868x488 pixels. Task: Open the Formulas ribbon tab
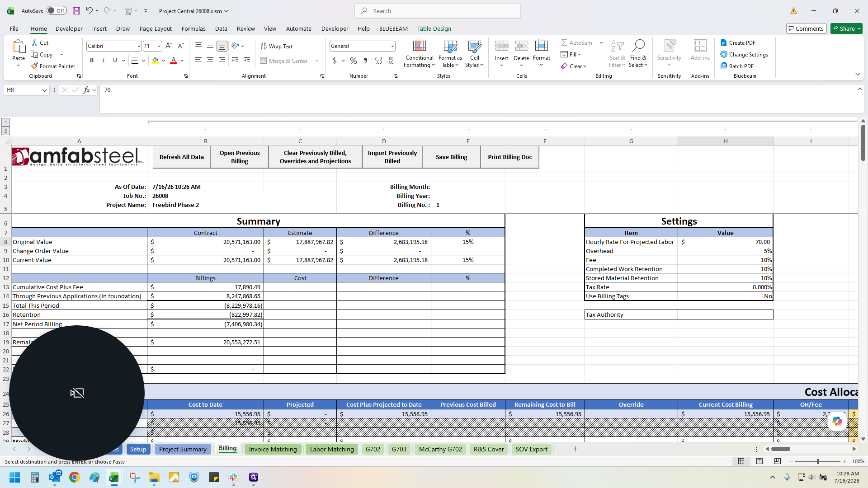[193, 28]
